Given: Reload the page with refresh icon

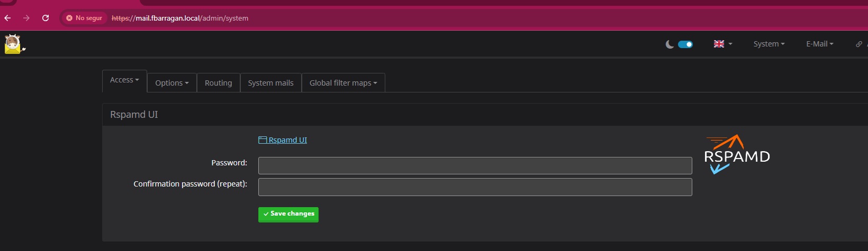Looking at the screenshot, I should tap(46, 18).
